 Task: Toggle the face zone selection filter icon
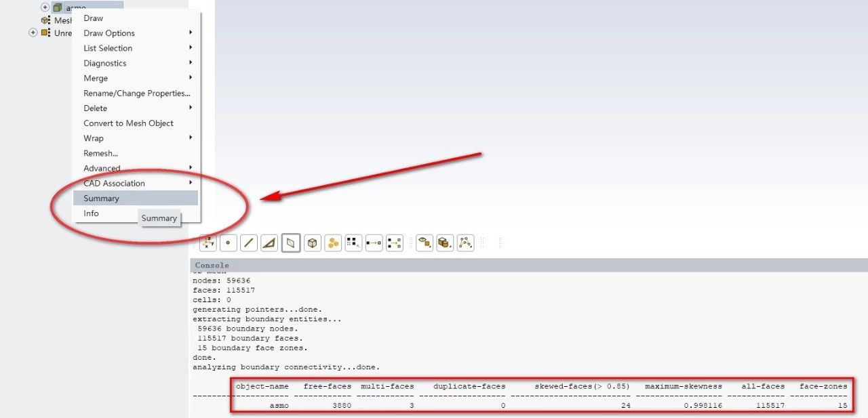pyautogui.click(x=290, y=243)
